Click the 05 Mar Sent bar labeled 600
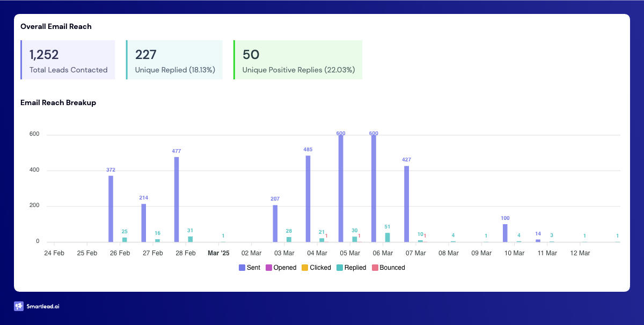This screenshot has width=644, height=325. (341, 189)
